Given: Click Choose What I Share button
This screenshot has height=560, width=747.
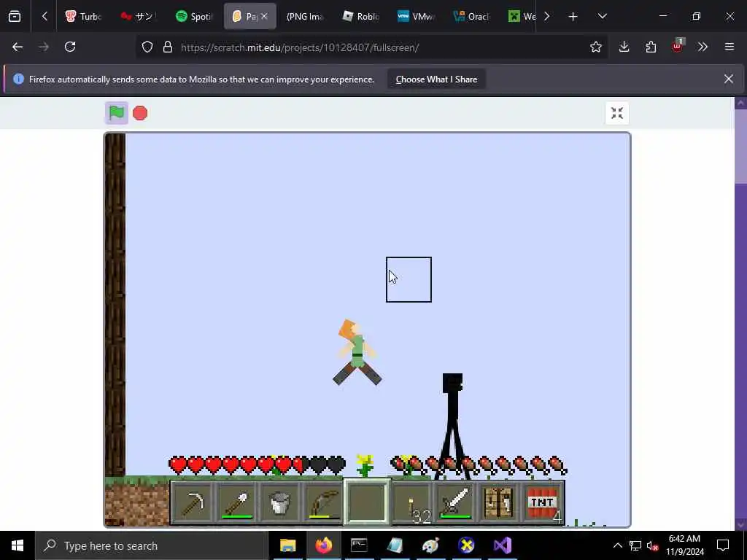Looking at the screenshot, I should [436, 79].
